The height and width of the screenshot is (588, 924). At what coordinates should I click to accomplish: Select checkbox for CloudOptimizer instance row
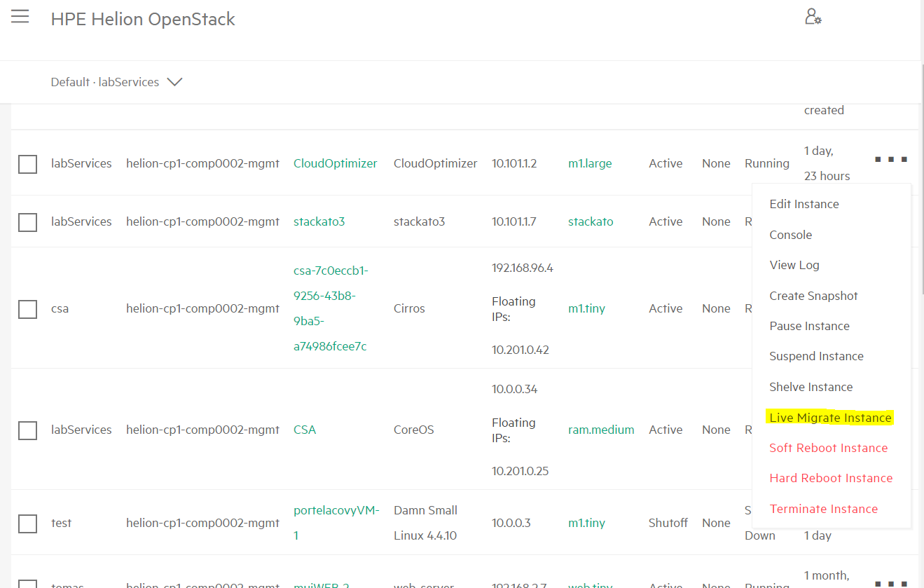point(27,164)
